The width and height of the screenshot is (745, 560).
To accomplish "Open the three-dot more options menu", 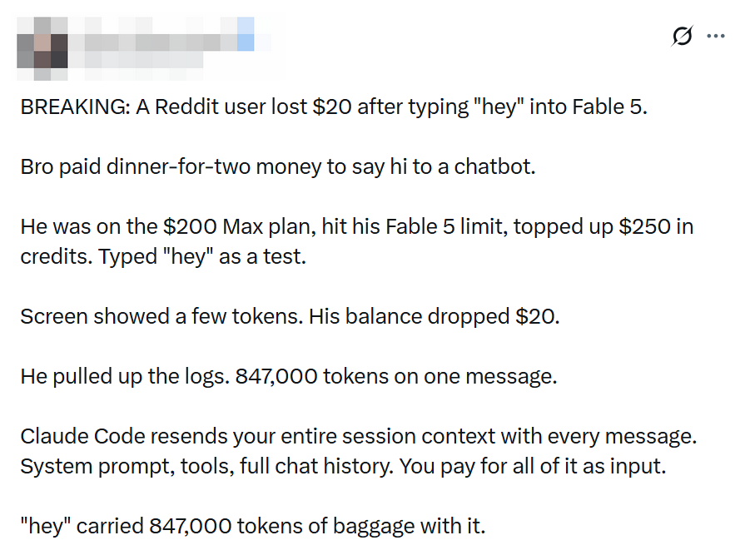I will point(716,36).
